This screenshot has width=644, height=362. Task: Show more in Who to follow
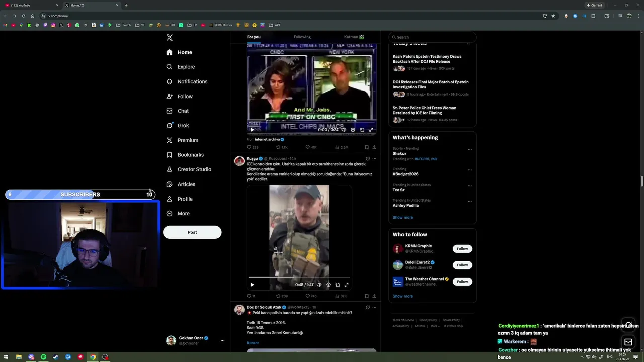(x=403, y=296)
